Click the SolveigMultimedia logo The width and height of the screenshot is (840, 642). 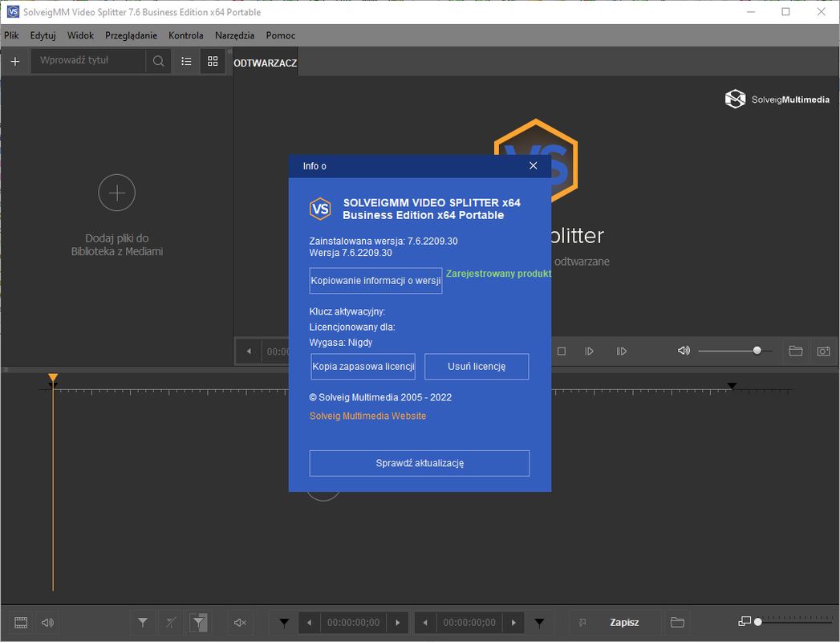coord(777,100)
